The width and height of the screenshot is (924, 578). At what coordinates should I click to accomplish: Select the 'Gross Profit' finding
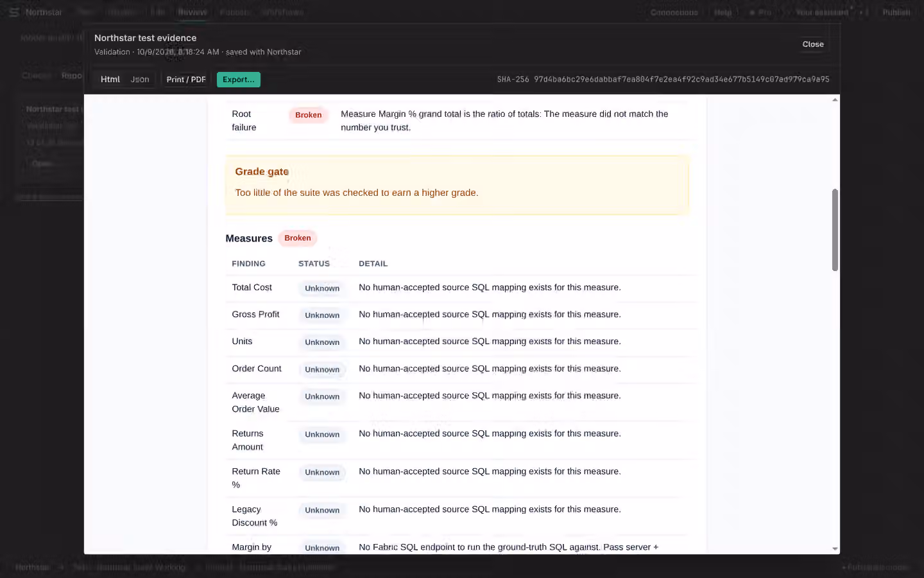[255, 315]
